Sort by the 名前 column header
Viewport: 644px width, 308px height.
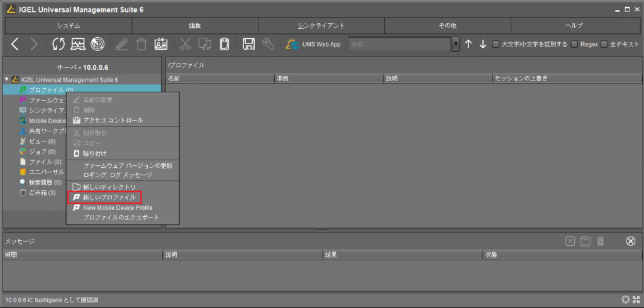tap(220, 78)
